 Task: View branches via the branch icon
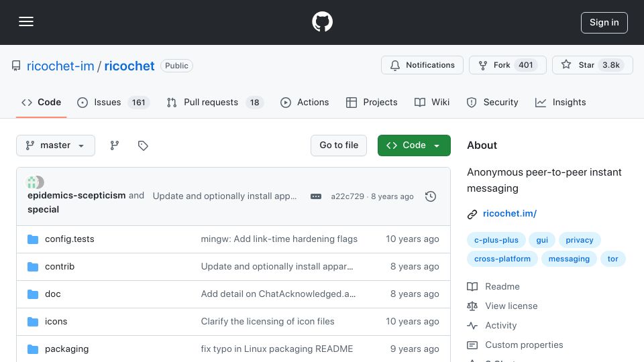click(x=115, y=145)
